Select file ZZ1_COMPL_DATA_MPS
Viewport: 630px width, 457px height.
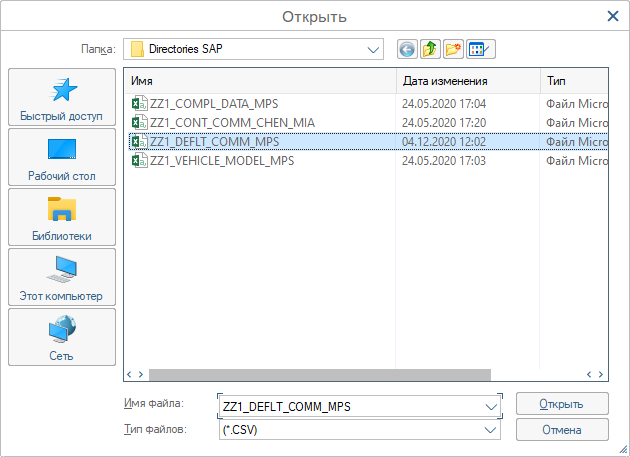tap(214, 103)
